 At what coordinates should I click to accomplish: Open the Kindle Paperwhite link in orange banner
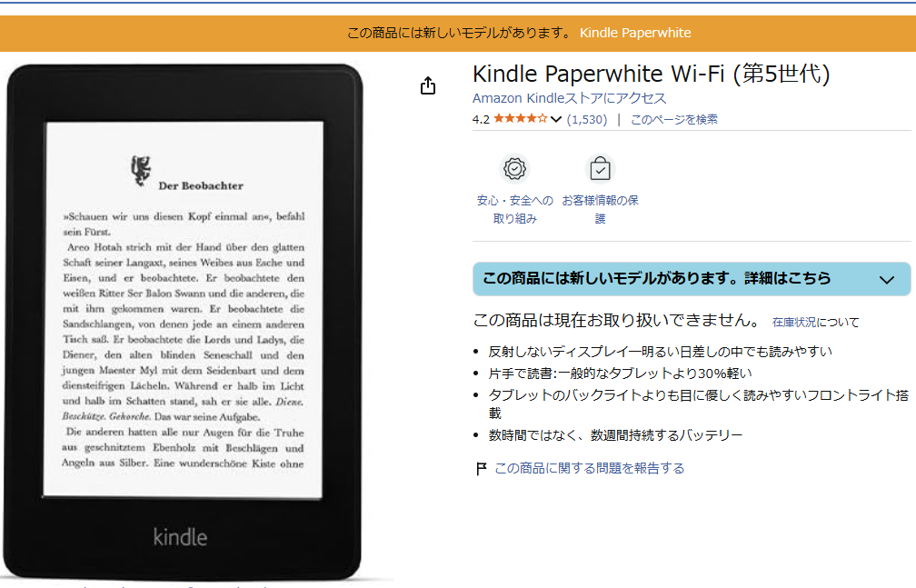pyautogui.click(x=635, y=33)
